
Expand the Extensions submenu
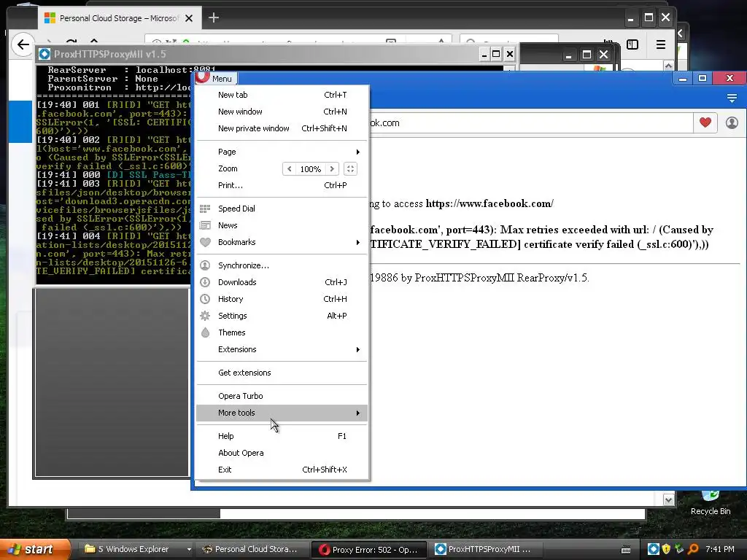(282, 349)
